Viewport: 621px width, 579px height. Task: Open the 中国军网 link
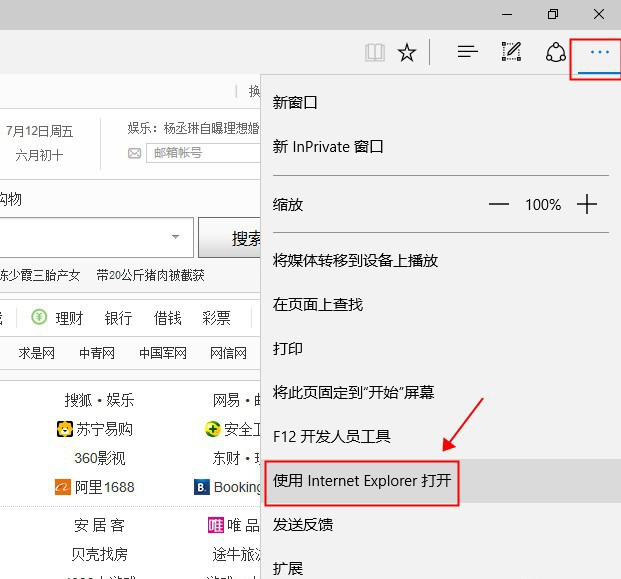[x=163, y=353]
